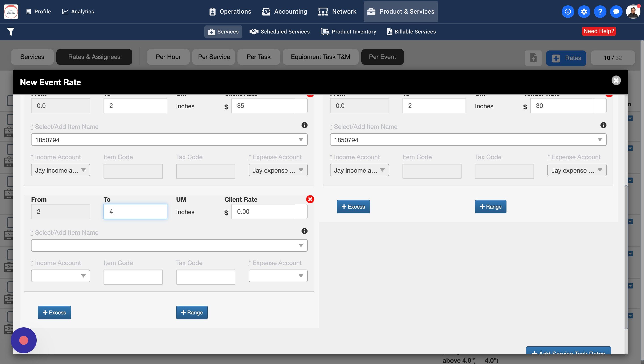The width and height of the screenshot is (644, 364).
Task: Open the chat bubble icon
Action: [616, 11]
